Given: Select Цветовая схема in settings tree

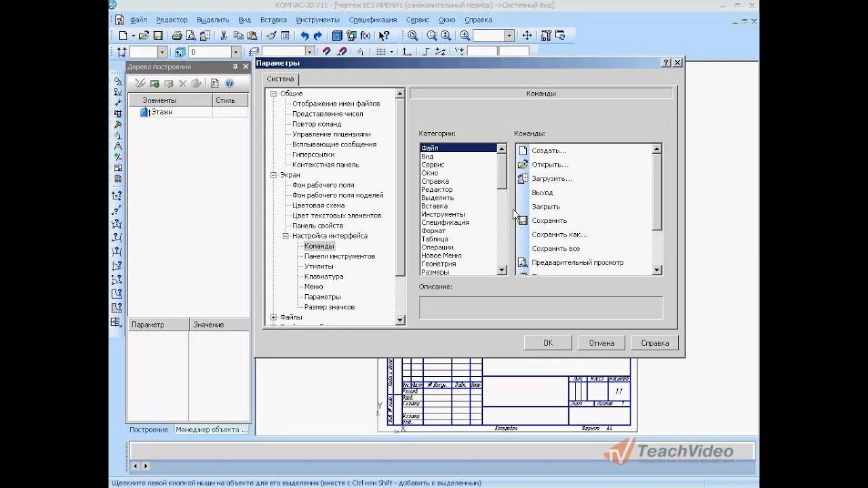Looking at the screenshot, I should click(318, 205).
